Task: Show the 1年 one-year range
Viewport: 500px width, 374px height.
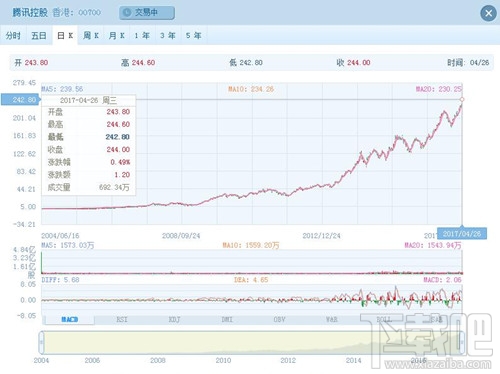Action: [142, 35]
